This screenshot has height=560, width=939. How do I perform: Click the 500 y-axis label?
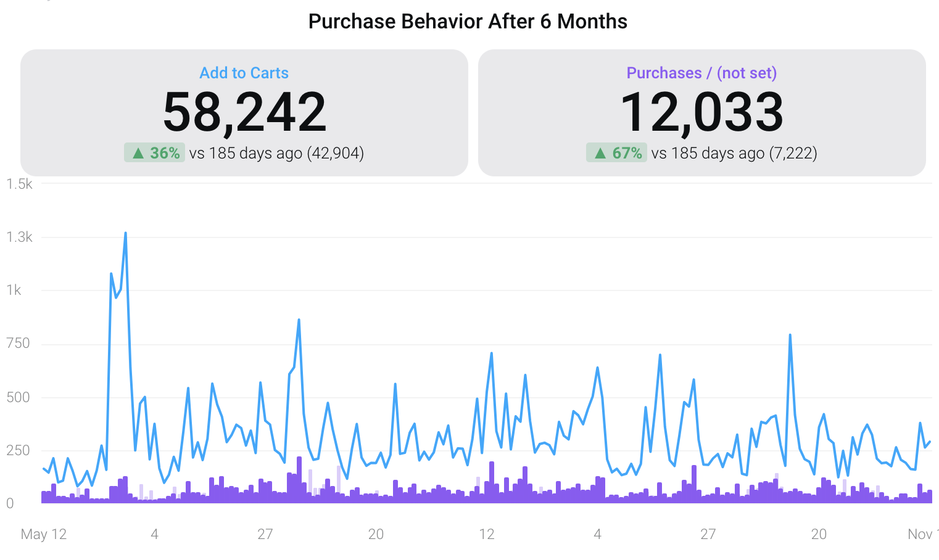[x=18, y=397]
